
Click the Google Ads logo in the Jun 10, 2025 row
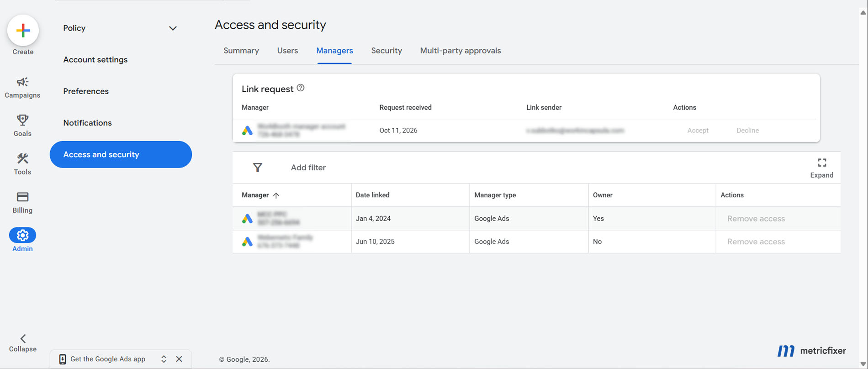(247, 242)
